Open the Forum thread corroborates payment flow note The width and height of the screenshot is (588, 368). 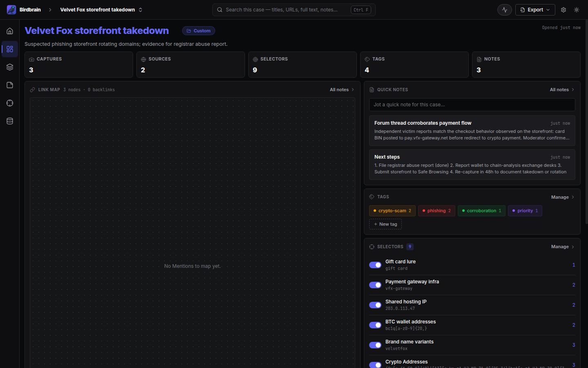pos(472,130)
